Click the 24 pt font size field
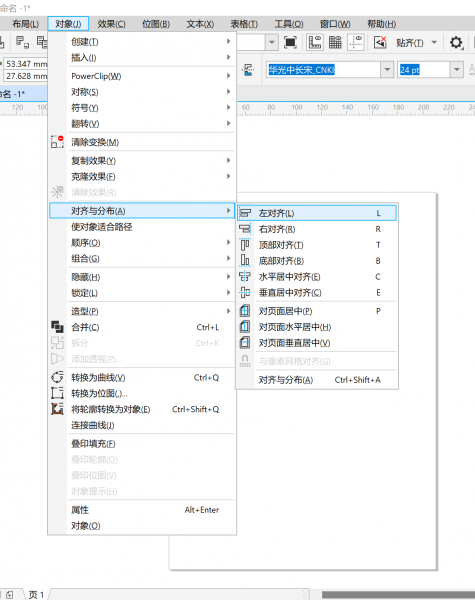Image resolution: width=475 pixels, height=600 pixels. 424,70
